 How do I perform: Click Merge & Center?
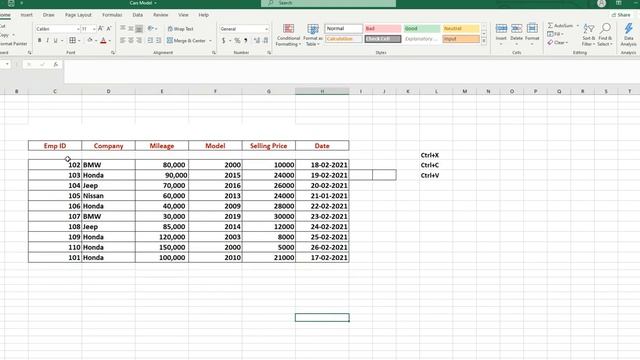(186, 40)
